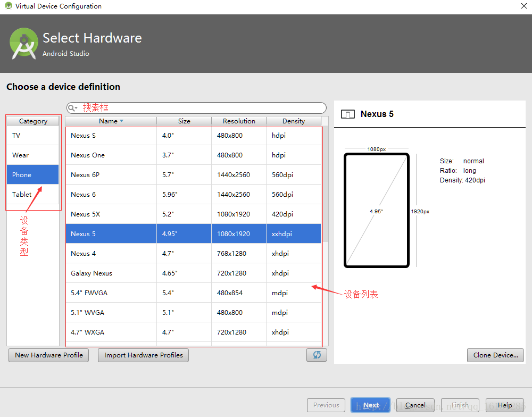Sort by the Resolution column header
This screenshot has width=532, height=417.
(x=239, y=121)
